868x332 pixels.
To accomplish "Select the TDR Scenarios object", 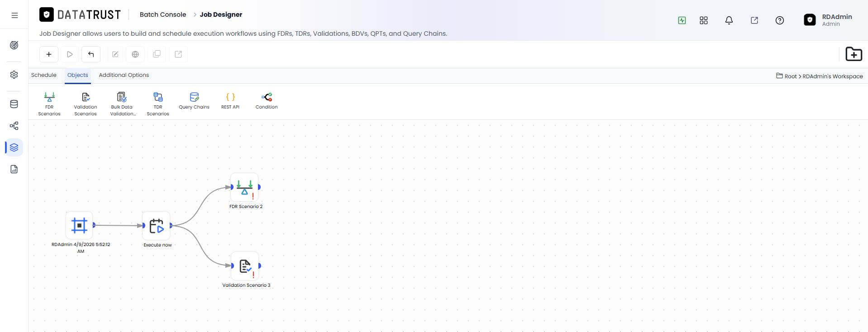I will coord(158,104).
